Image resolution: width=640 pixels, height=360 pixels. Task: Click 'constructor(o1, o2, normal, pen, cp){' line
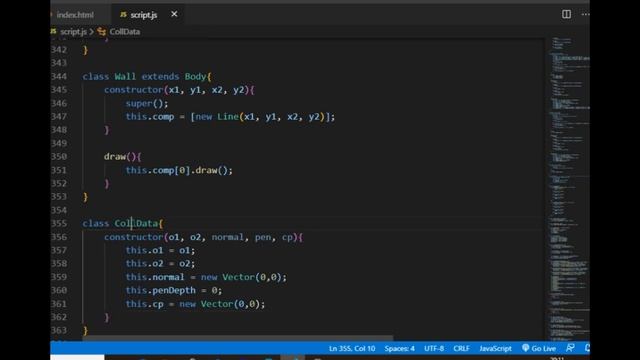pyautogui.click(x=203, y=237)
